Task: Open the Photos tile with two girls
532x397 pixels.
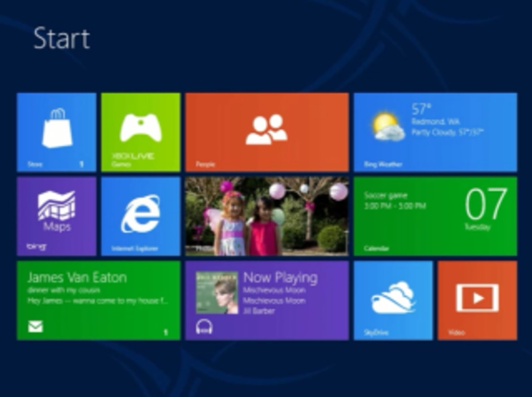Action: pos(267,216)
